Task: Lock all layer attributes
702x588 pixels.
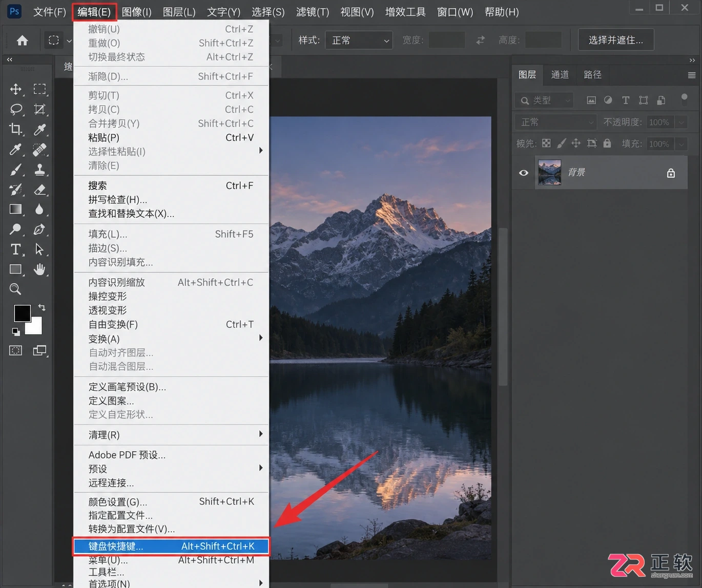Action: pyautogui.click(x=607, y=143)
